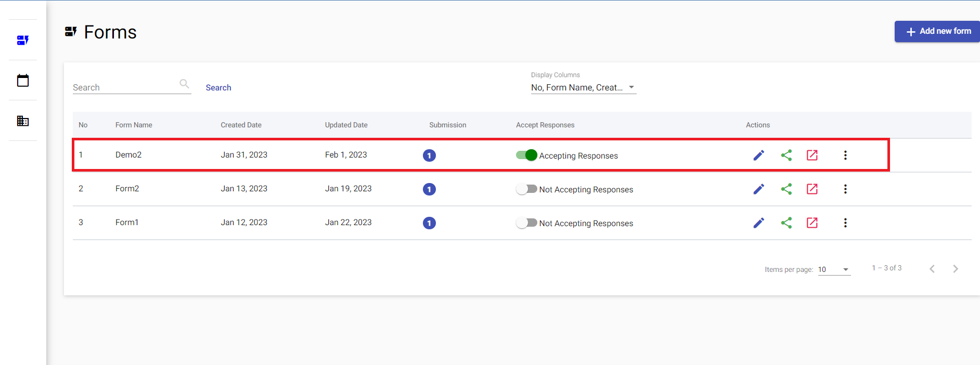The width and height of the screenshot is (980, 365).
Task: Click the Forms page title
Action: pos(110,32)
